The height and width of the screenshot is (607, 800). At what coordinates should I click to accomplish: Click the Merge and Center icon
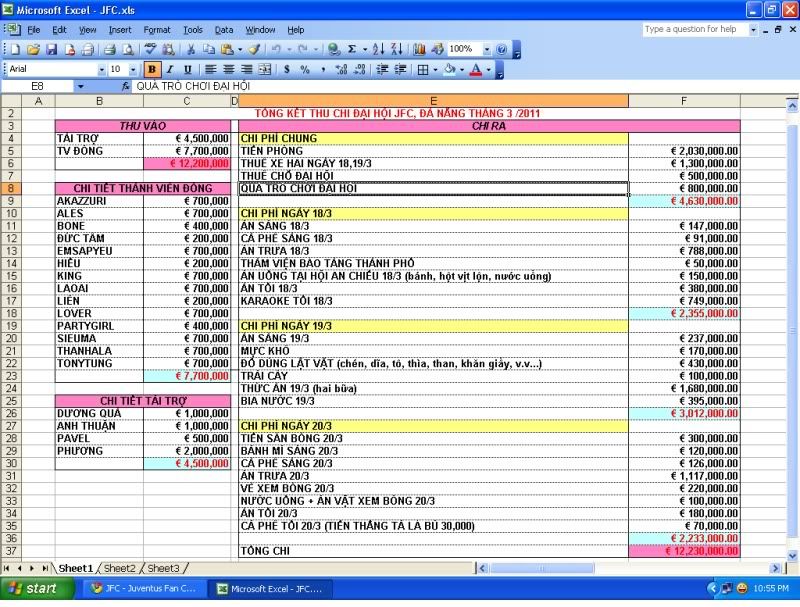click(x=264, y=69)
